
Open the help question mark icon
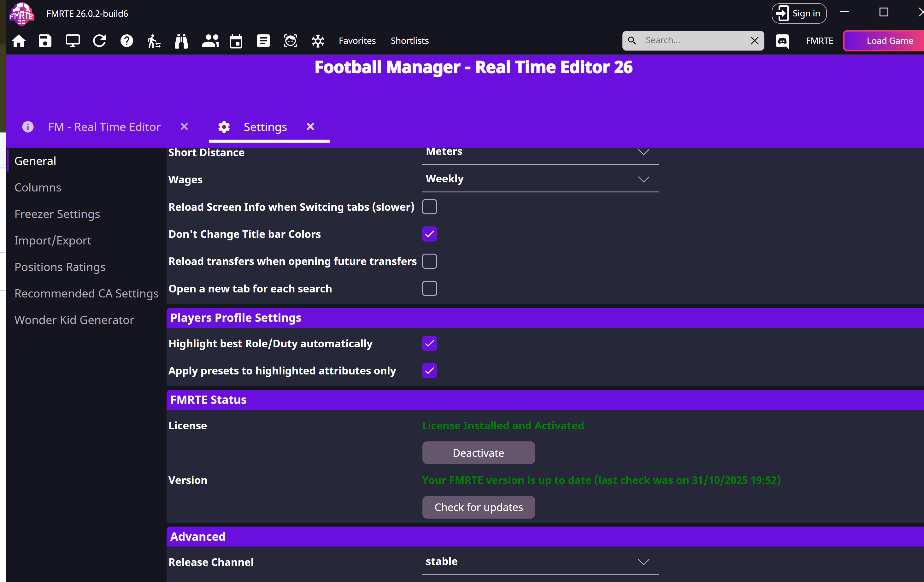click(x=127, y=41)
